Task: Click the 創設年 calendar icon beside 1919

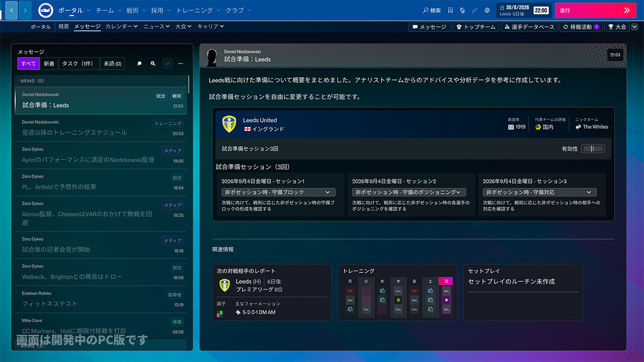Action: click(511, 127)
